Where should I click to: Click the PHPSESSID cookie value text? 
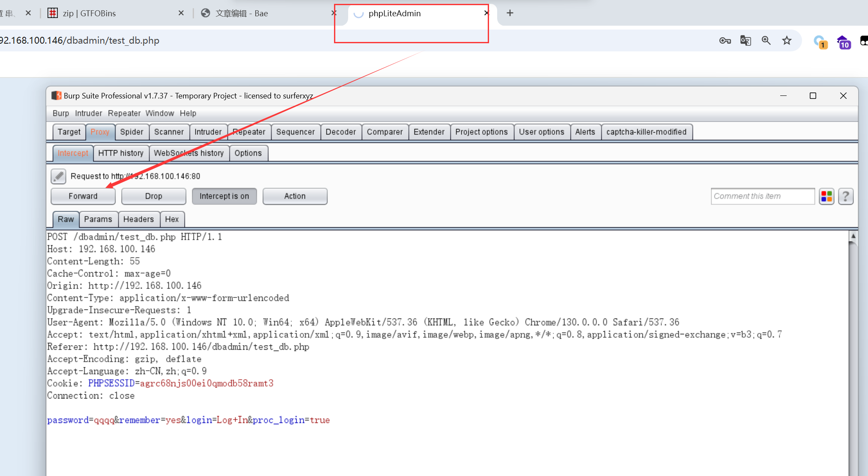[x=206, y=384]
